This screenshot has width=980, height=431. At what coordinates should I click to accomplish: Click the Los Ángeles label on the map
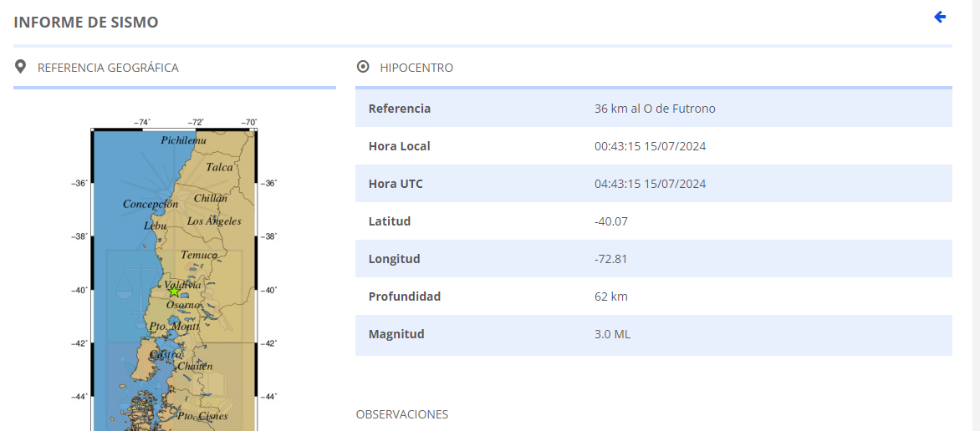click(214, 221)
